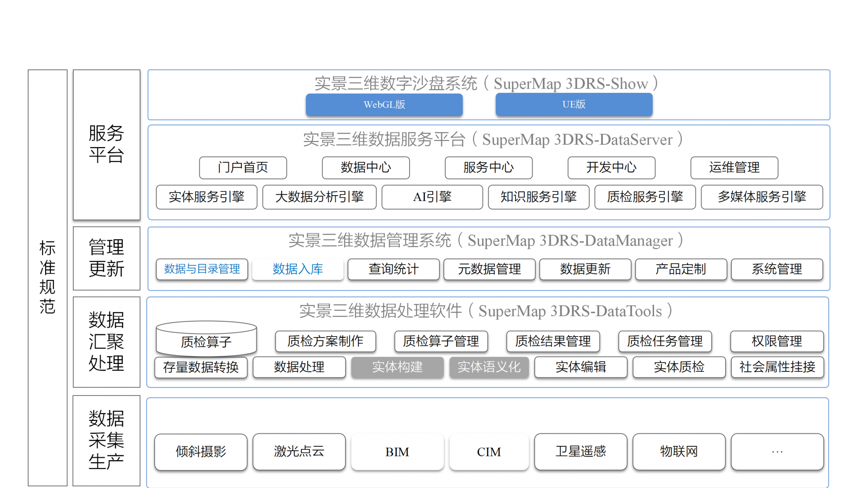The height and width of the screenshot is (488, 868).
Task: Click the 运维管理 box
Action: (734, 167)
